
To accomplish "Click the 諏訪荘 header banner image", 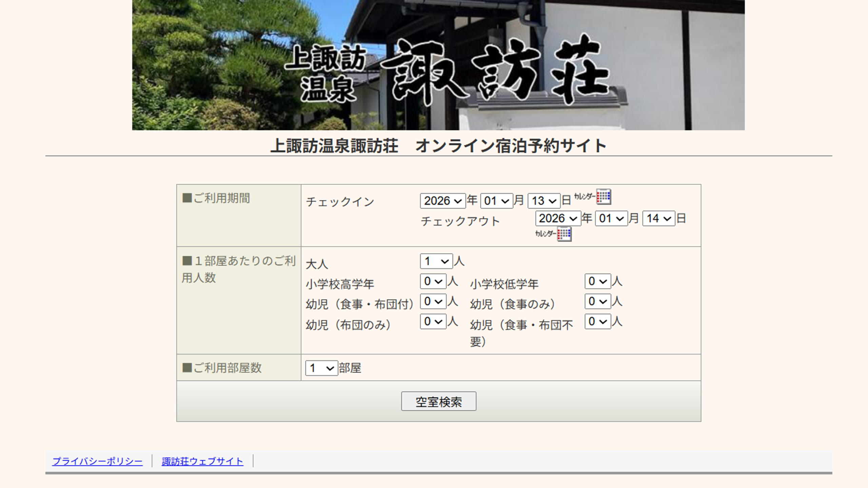I will 438,65.
